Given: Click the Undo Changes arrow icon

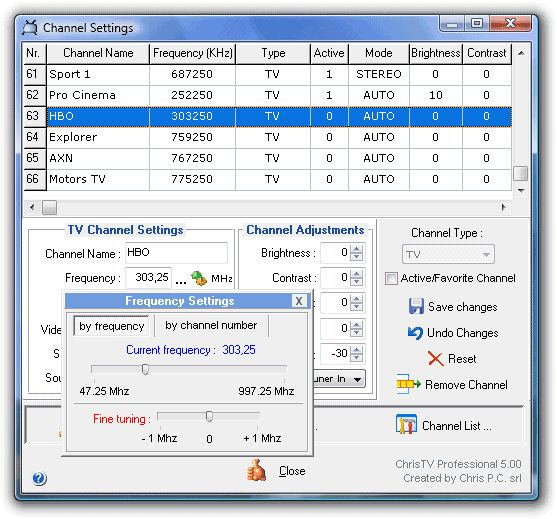Looking at the screenshot, I should tap(415, 333).
